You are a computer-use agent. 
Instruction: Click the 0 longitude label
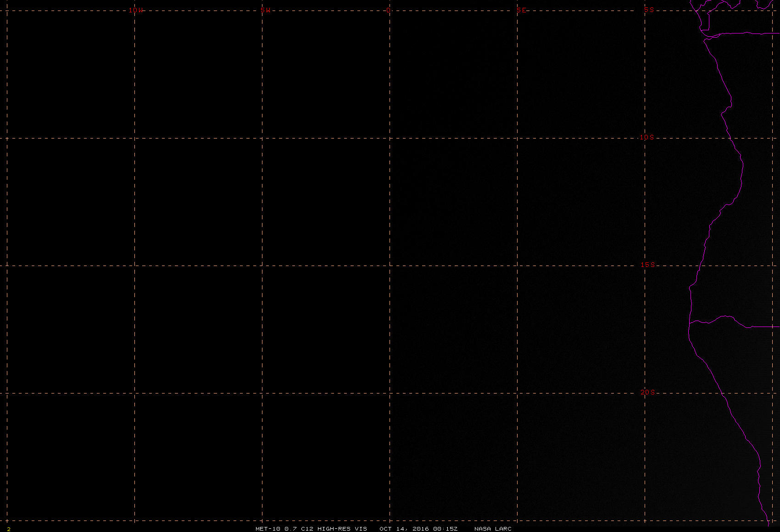click(389, 10)
